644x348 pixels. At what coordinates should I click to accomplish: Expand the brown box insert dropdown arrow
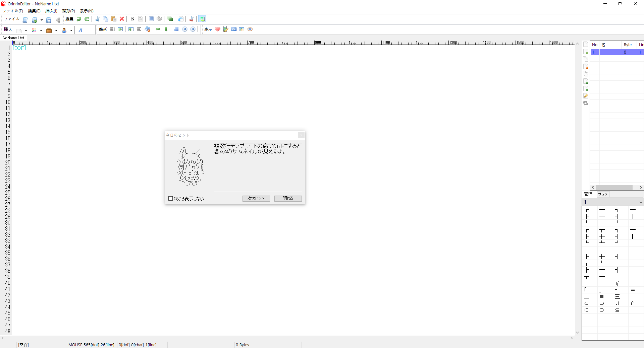tap(56, 30)
